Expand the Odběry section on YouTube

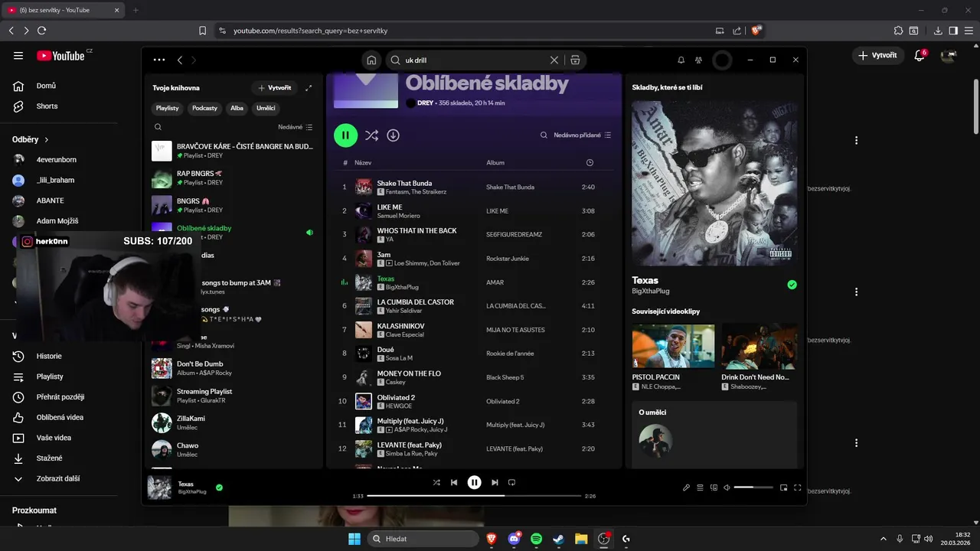pos(31,139)
